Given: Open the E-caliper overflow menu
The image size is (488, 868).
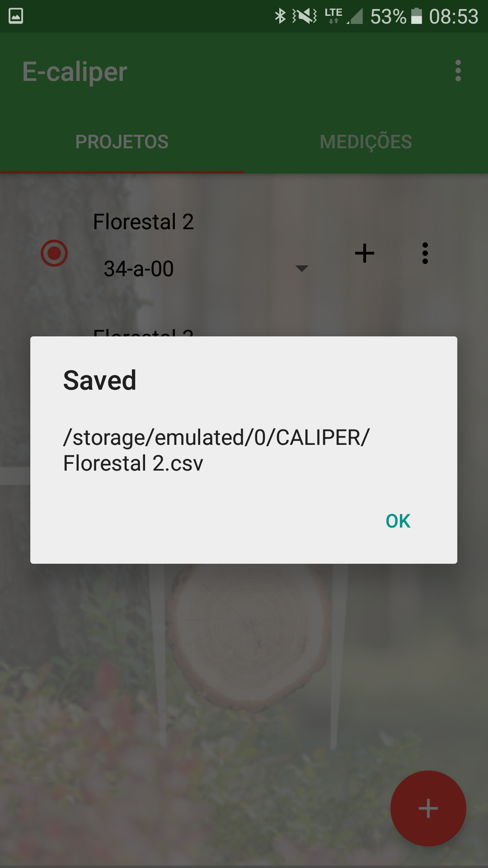Looking at the screenshot, I should [x=458, y=71].
